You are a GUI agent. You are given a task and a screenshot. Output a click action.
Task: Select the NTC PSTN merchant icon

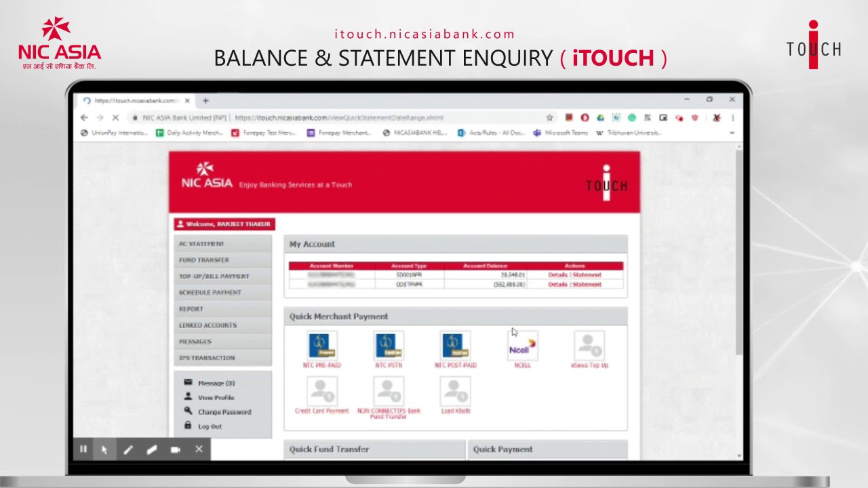click(x=389, y=346)
